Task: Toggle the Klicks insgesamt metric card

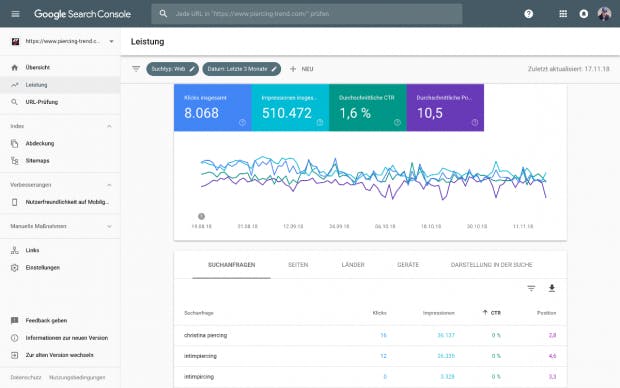Action: click(213, 108)
